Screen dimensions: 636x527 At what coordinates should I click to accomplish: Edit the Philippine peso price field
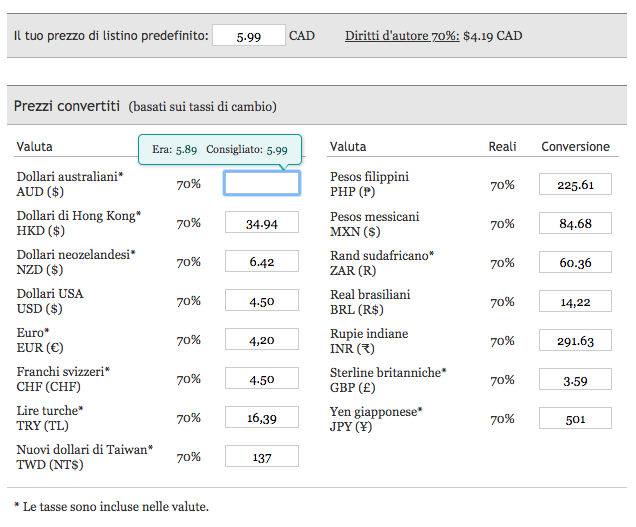point(574,184)
